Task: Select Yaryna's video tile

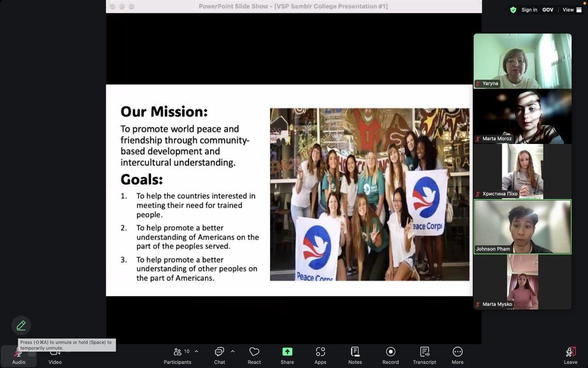Action: coord(523,61)
